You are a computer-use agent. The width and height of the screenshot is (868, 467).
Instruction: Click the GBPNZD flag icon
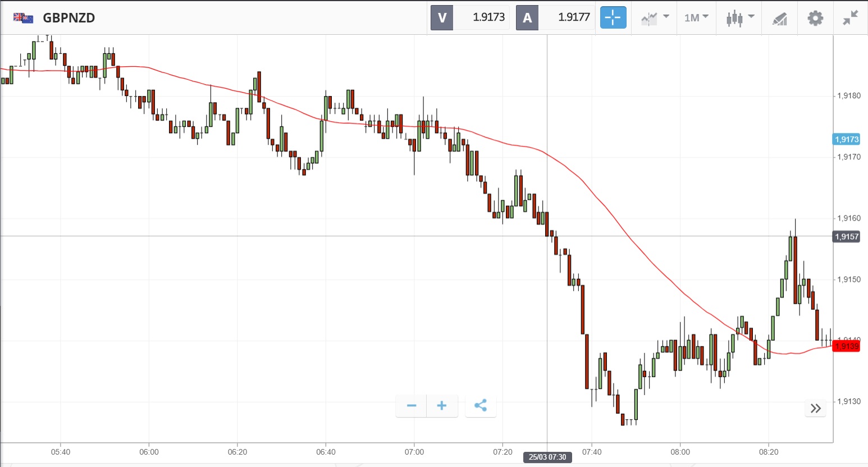click(x=24, y=17)
